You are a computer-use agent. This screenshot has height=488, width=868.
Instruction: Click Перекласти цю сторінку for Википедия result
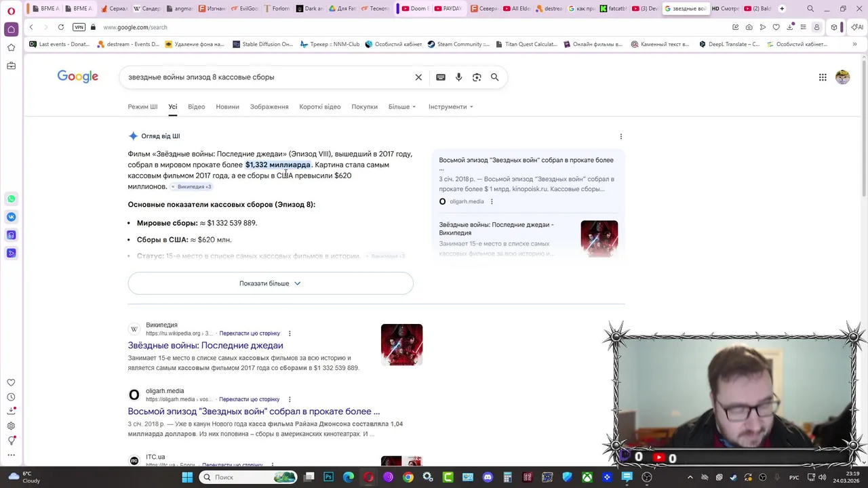pyautogui.click(x=250, y=333)
